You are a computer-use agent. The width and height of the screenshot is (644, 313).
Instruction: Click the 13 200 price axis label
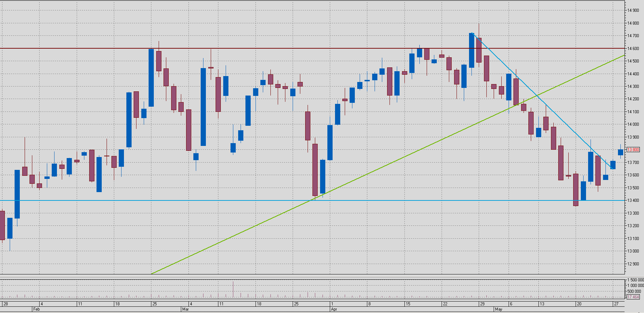click(x=633, y=226)
